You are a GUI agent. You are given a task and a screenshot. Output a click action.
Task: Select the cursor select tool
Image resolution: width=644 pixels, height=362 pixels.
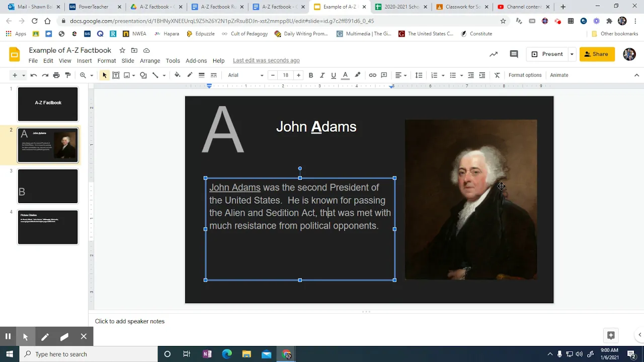[x=105, y=75]
